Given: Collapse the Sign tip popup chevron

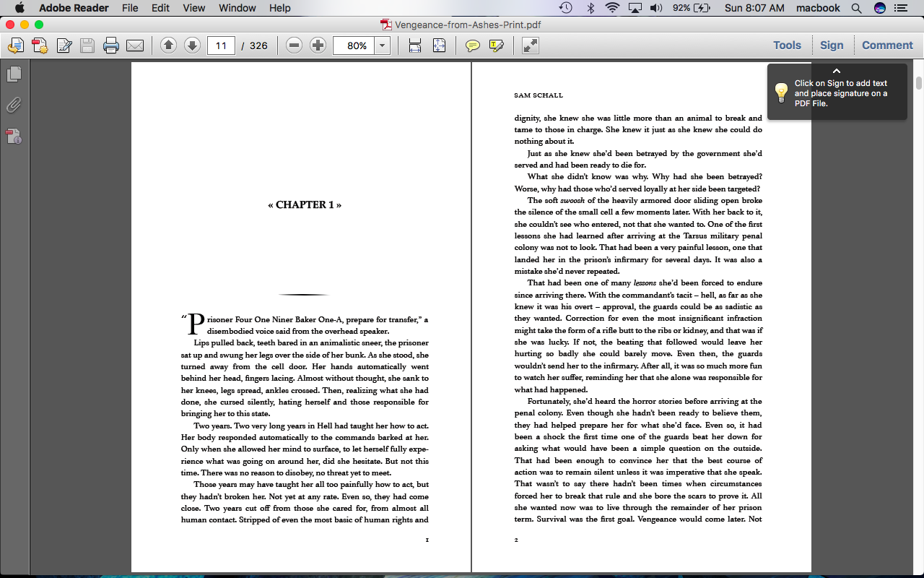Looking at the screenshot, I should 837,71.
